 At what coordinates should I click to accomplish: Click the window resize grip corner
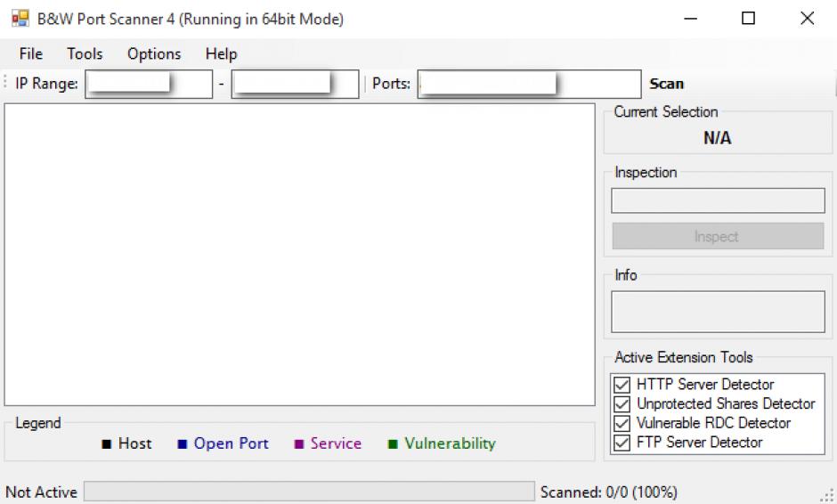[828, 495]
